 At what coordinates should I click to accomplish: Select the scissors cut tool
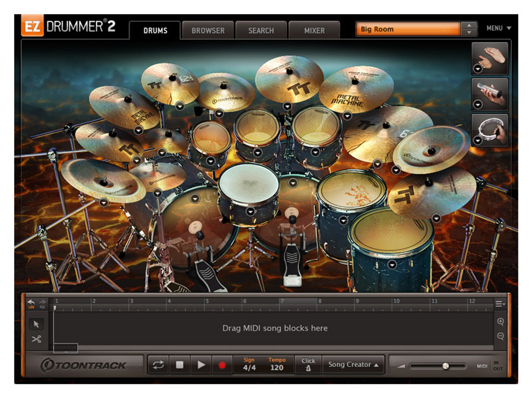[36, 339]
